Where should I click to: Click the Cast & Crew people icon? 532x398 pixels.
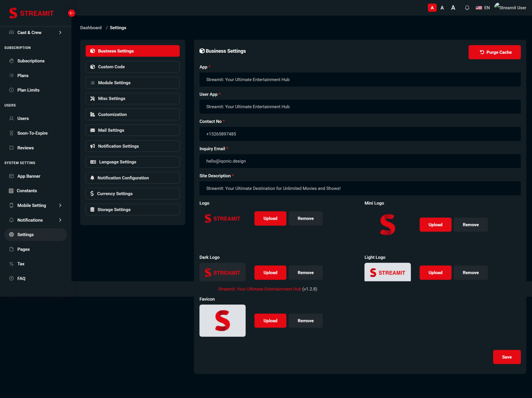[x=11, y=32]
